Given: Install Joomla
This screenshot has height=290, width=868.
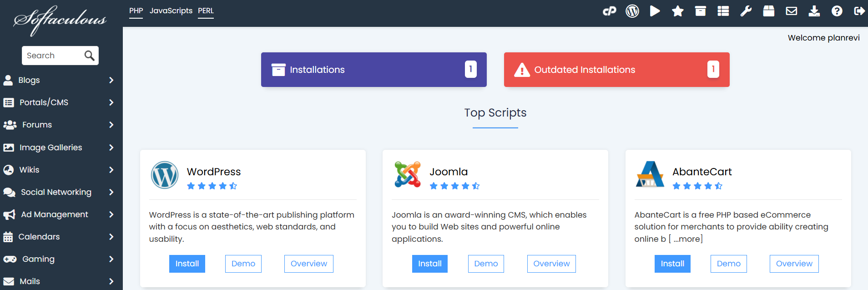Looking at the screenshot, I should 430,264.
